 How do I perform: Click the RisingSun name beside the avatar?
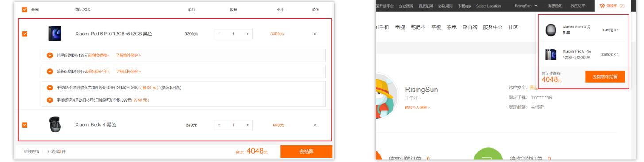tap(421, 90)
